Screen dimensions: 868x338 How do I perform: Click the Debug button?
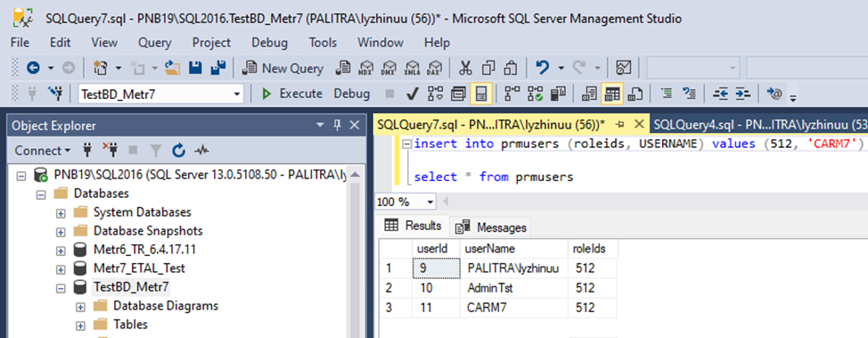351,94
